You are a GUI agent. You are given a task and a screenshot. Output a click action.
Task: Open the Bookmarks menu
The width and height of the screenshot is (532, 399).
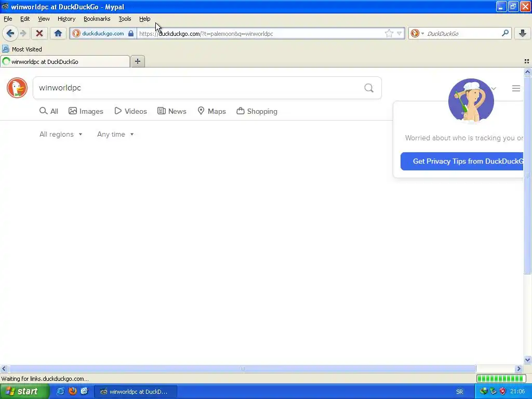coord(97,19)
